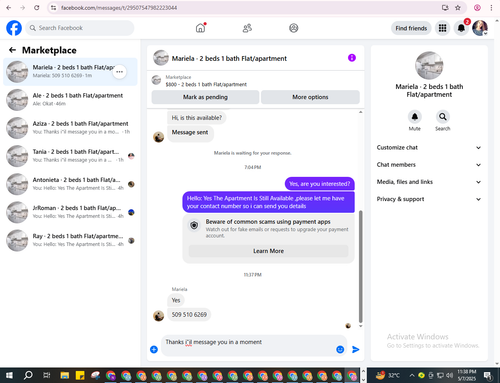This screenshot has width=500, height=383.
Task: Open the taskbar search magnifier
Action: tap(28, 376)
